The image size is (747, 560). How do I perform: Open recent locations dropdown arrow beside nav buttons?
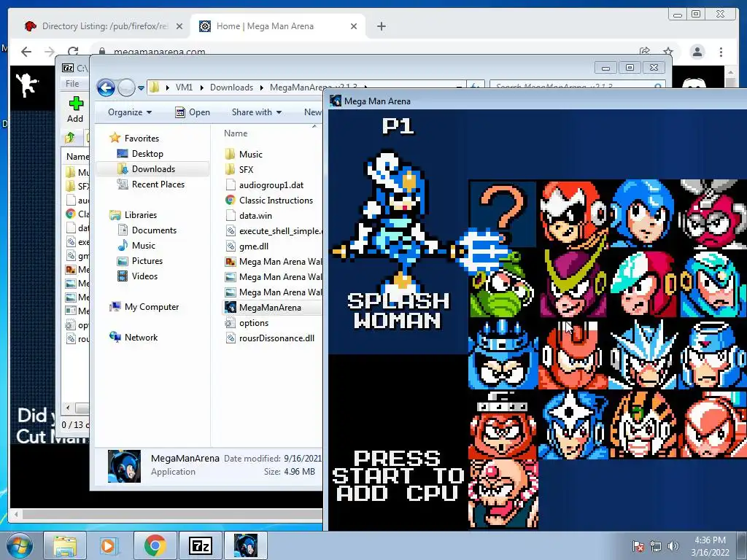(x=141, y=88)
